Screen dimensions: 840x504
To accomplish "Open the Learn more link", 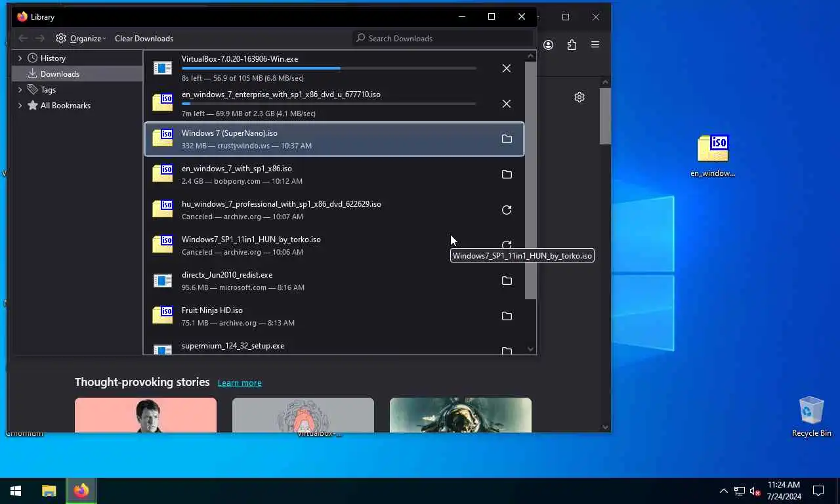I will point(240,383).
